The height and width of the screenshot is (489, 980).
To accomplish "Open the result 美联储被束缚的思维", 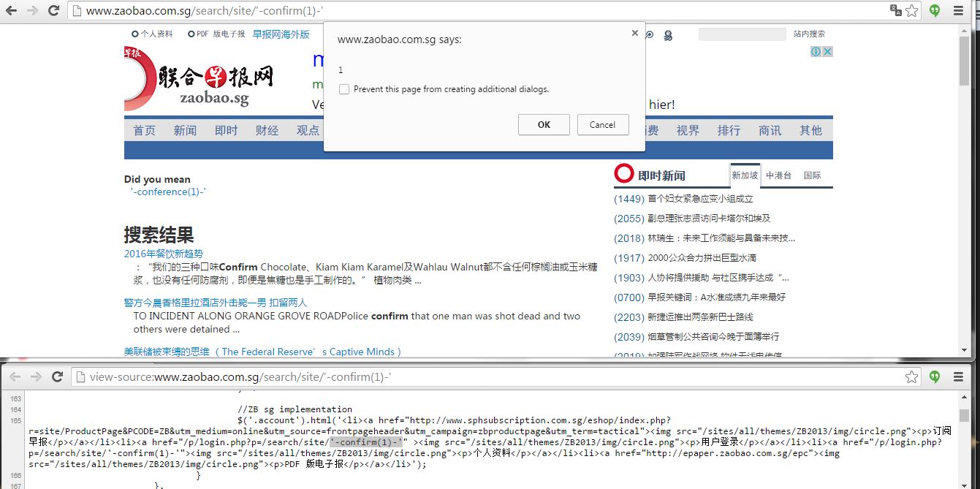I will click(x=263, y=352).
